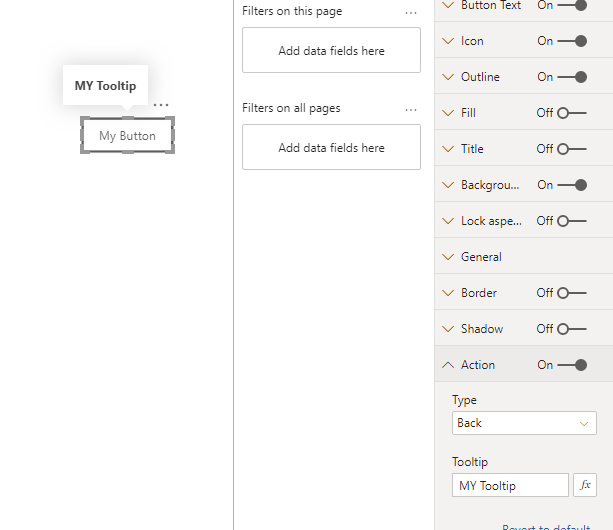Expand the Icon section chevron
Viewport: 613px width, 530px height.
pyautogui.click(x=448, y=41)
